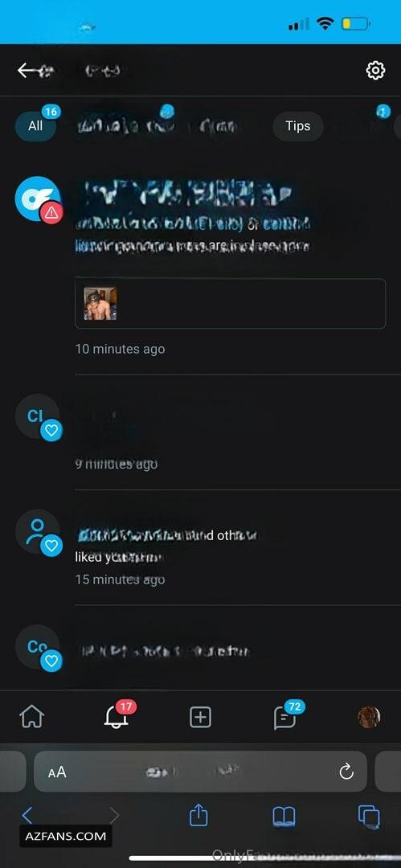Open the AA reader options menu
Image resolution: width=401 pixels, height=868 pixels.
[x=57, y=772]
